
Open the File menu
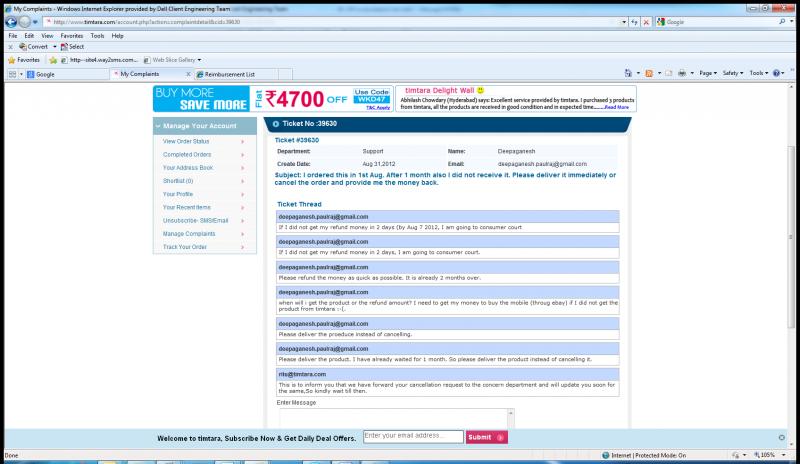tap(13, 36)
